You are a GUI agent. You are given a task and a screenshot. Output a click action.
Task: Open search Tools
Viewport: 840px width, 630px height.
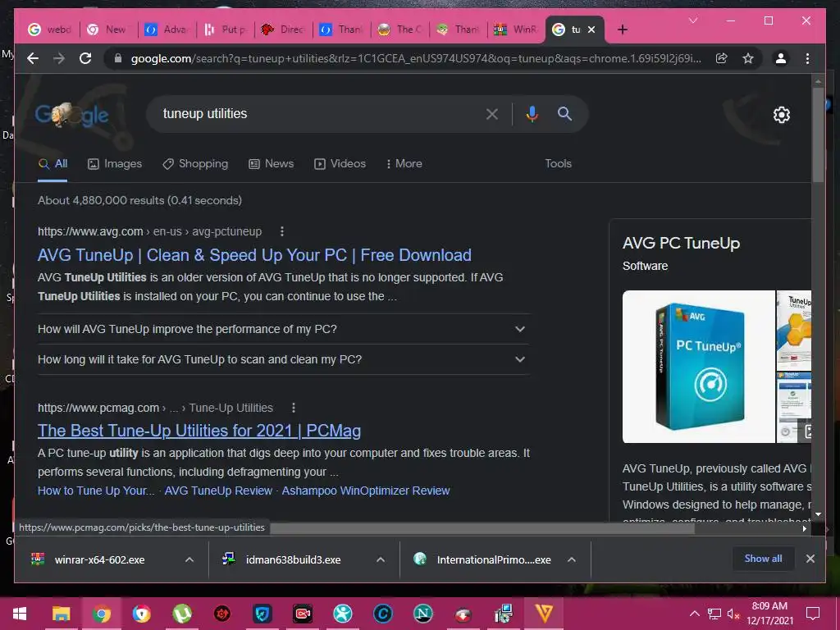558,163
